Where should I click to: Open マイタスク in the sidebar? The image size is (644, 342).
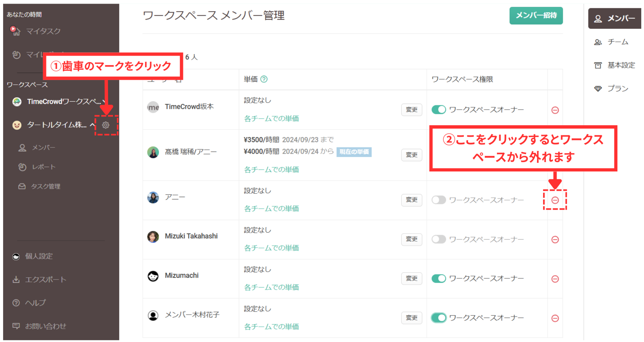click(43, 31)
